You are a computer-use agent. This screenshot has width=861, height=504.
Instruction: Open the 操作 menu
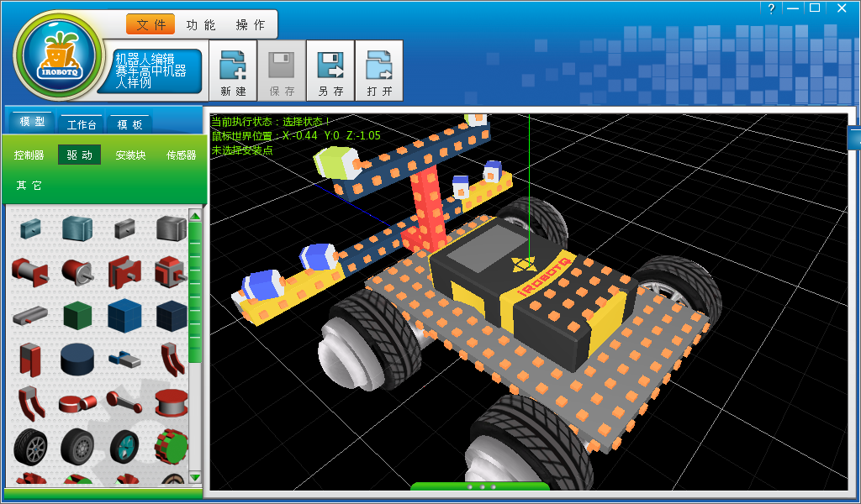(x=250, y=25)
